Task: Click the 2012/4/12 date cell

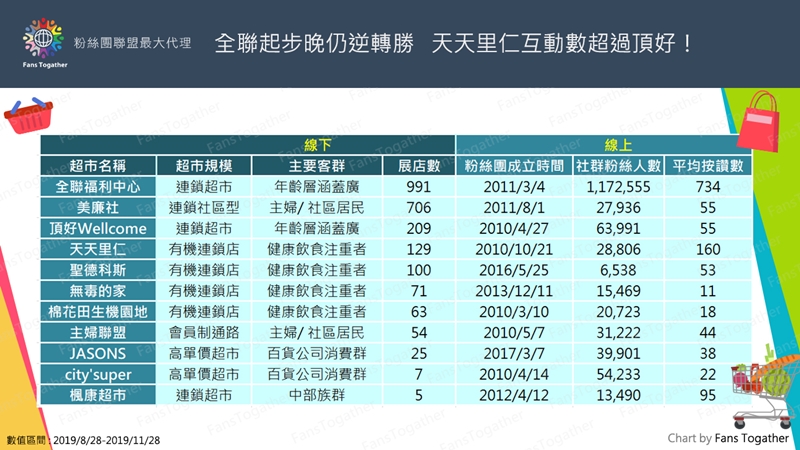Action: pyautogui.click(x=514, y=395)
